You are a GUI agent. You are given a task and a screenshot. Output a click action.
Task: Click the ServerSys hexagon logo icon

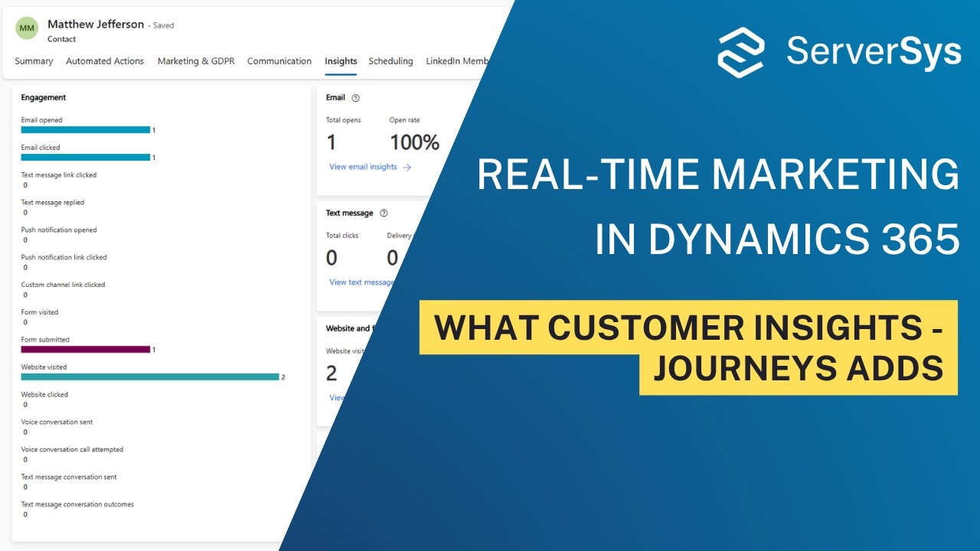(740, 52)
